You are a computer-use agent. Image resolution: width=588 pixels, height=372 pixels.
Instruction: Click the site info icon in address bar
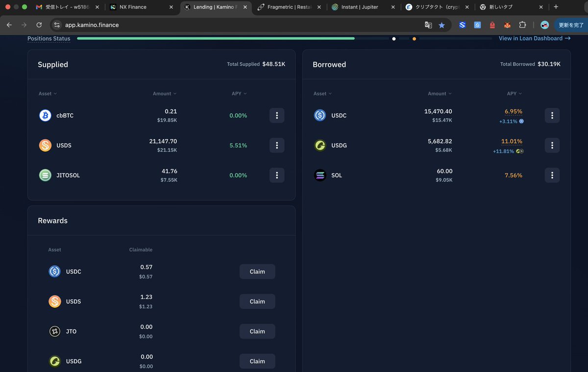click(57, 25)
